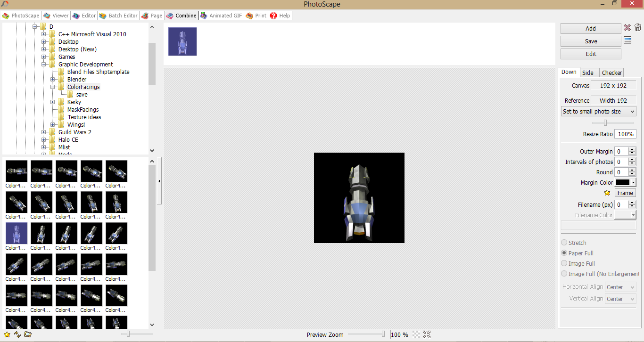The image size is (644, 342).
Task: Refresh the folder with the arrows icon
Action: point(17,334)
